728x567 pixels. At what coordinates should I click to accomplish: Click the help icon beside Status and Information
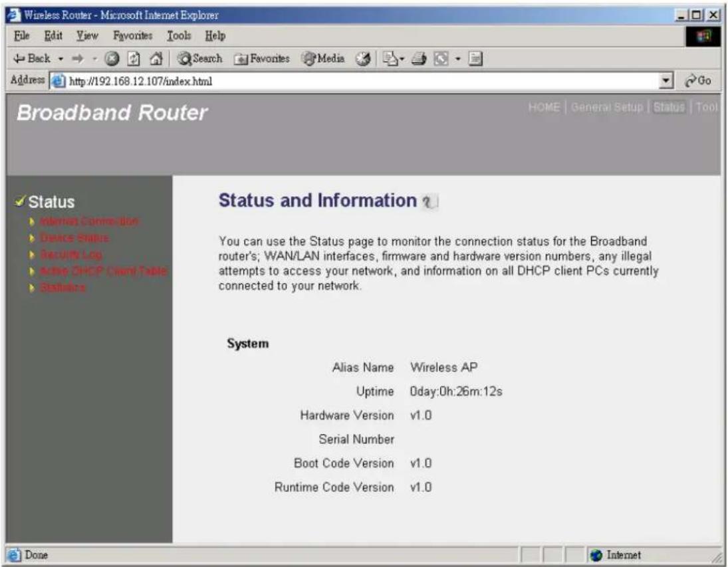(x=430, y=201)
